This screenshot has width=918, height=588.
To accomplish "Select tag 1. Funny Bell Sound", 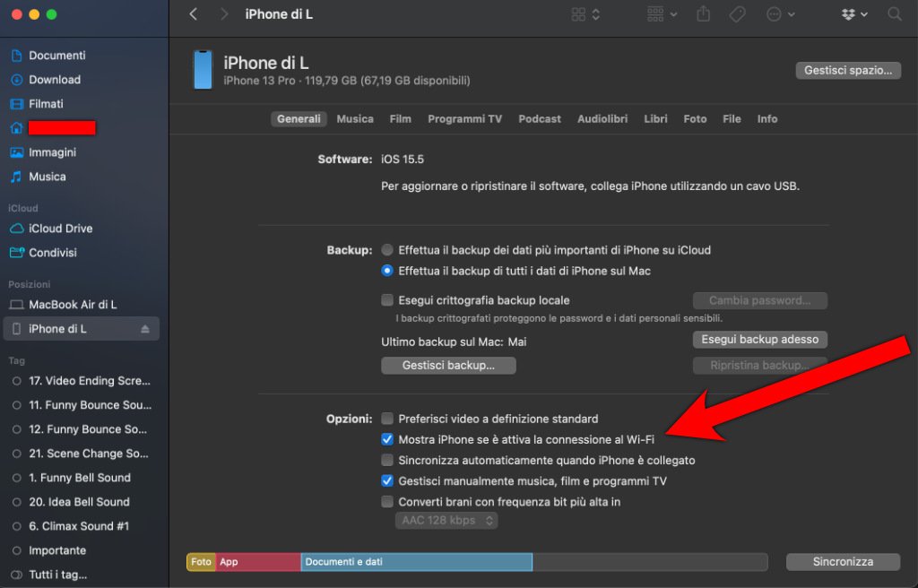I will (82, 478).
